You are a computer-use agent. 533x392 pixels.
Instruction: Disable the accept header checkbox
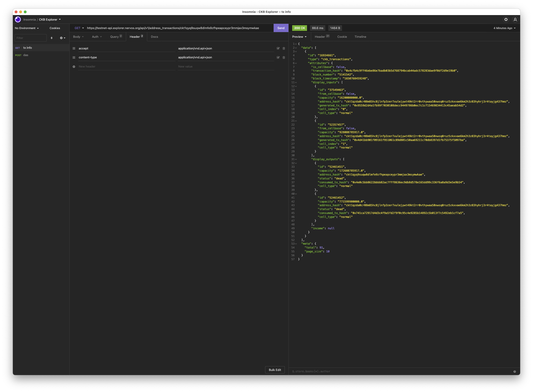(x=278, y=49)
